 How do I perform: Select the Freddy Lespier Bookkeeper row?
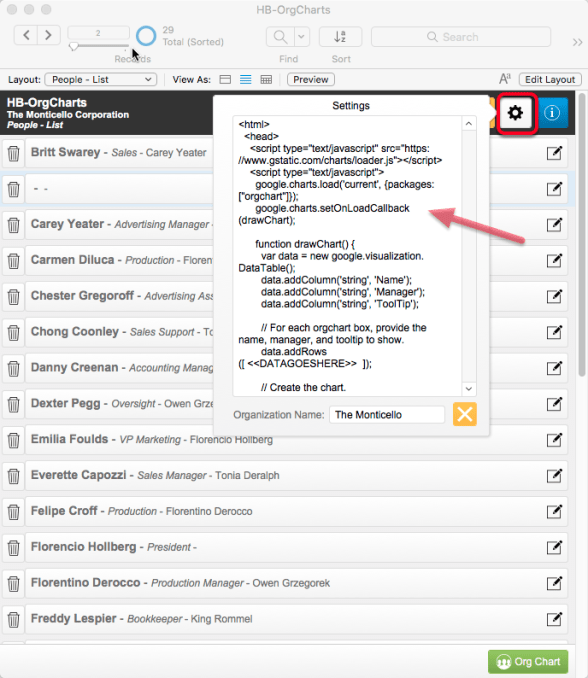296,619
